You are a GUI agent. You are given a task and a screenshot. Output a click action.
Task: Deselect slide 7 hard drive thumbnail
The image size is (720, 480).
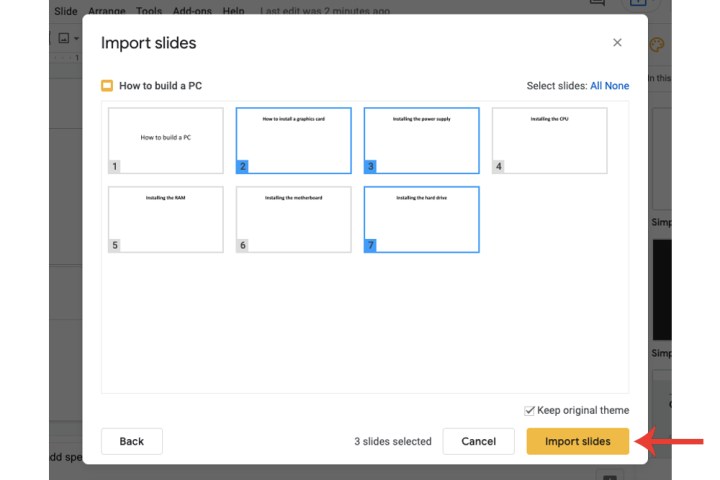click(421, 219)
